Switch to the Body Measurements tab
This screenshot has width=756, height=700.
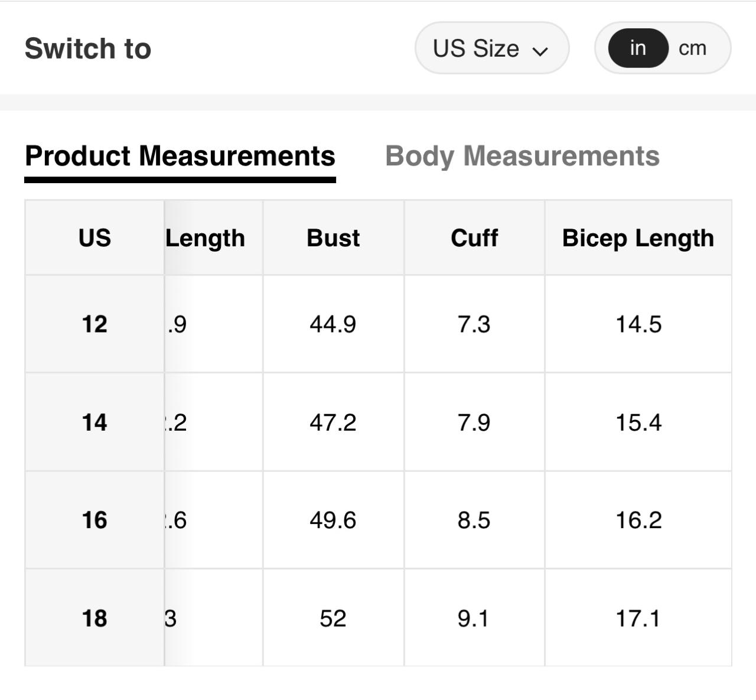[x=522, y=157]
